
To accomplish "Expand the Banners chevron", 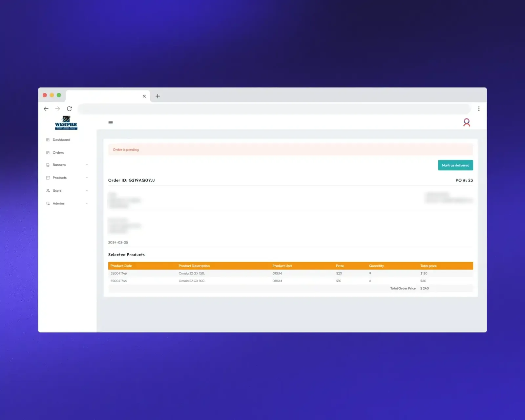I will pos(87,165).
